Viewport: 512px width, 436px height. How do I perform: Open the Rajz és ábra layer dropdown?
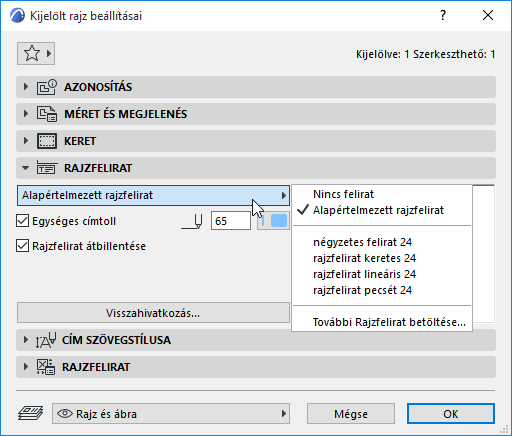(171, 414)
